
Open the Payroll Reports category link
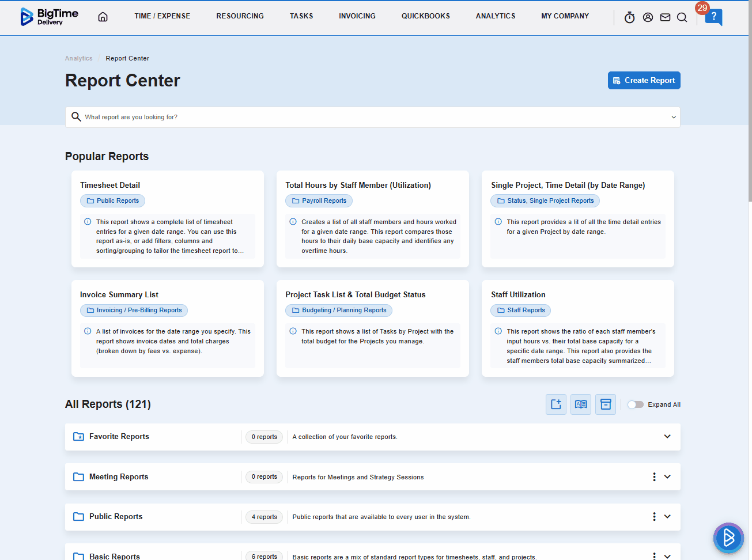(319, 200)
